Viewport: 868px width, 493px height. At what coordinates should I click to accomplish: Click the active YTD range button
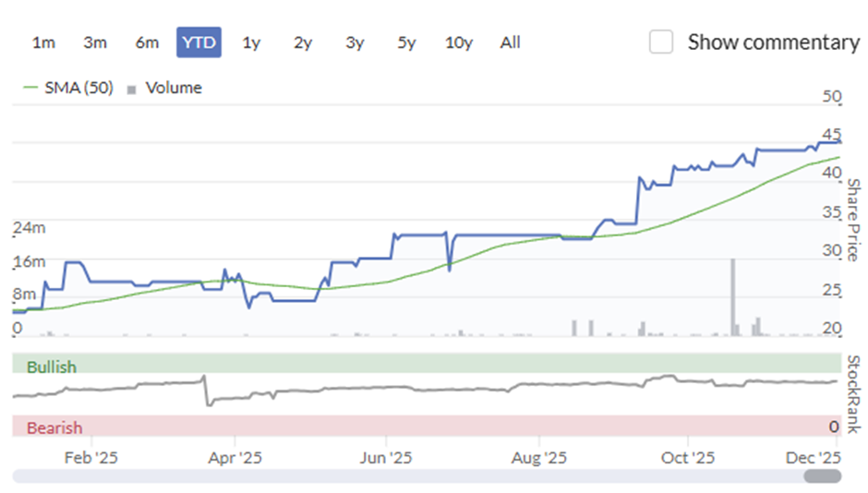click(x=199, y=42)
